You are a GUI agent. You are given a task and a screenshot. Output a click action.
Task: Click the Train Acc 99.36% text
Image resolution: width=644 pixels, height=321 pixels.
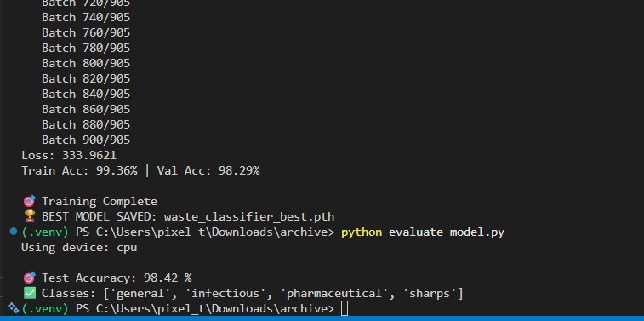pos(79,170)
